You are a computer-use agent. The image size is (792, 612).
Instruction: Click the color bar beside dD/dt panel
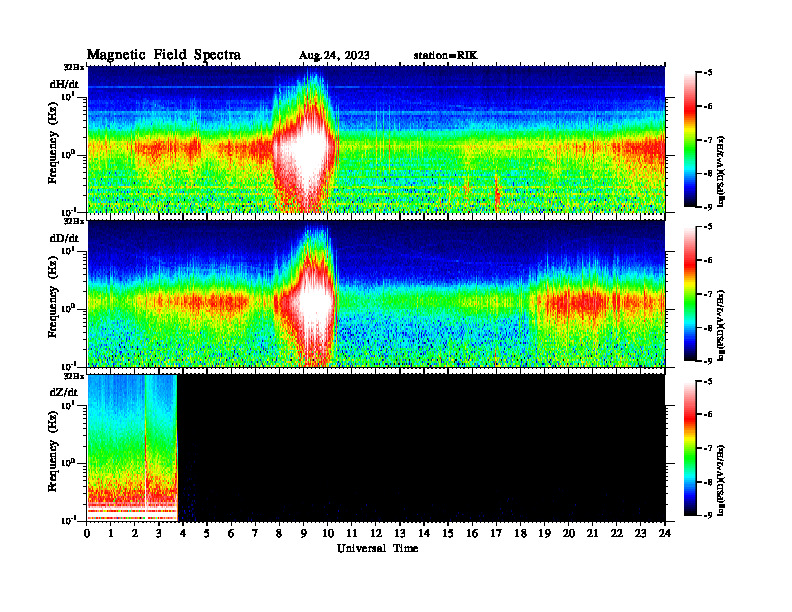pyautogui.click(x=690, y=294)
